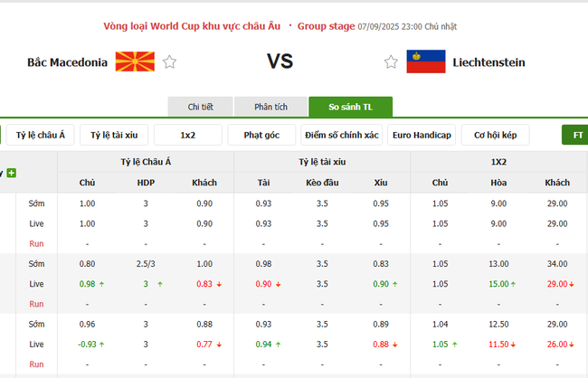This screenshot has width=588, height=378.
Task: Show Phạt góc odds
Action: [262, 136]
